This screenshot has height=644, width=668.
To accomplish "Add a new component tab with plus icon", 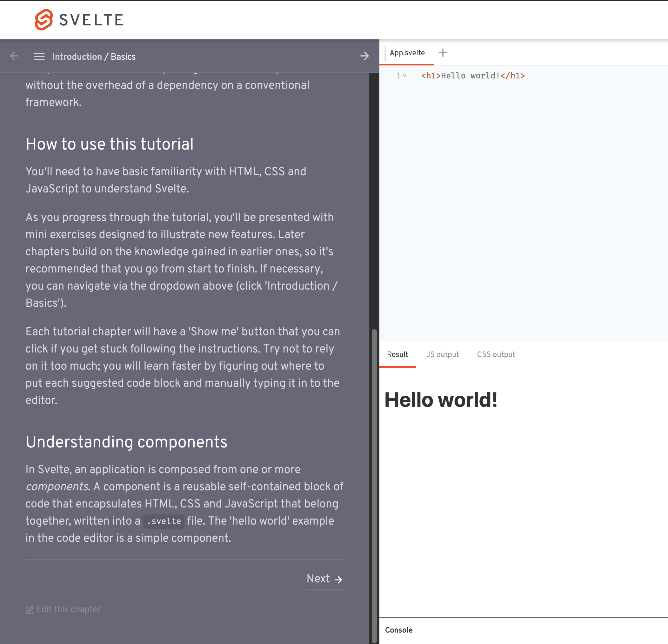I will (x=443, y=53).
